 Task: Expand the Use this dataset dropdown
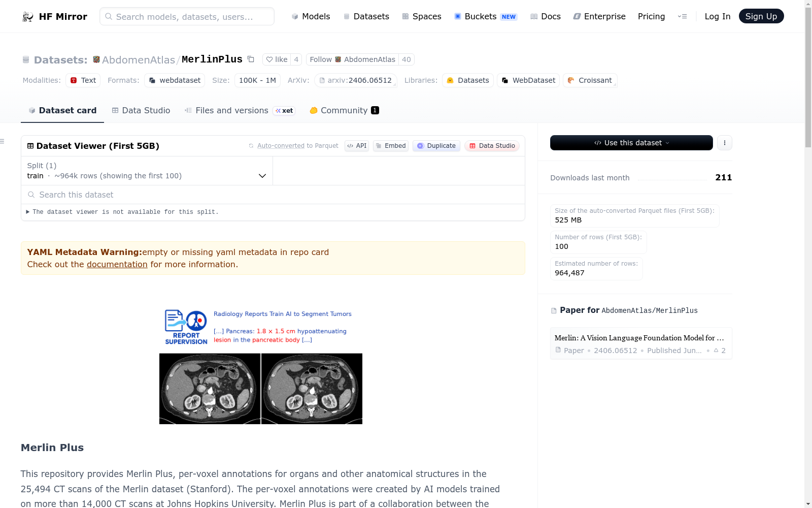click(631, 143)
